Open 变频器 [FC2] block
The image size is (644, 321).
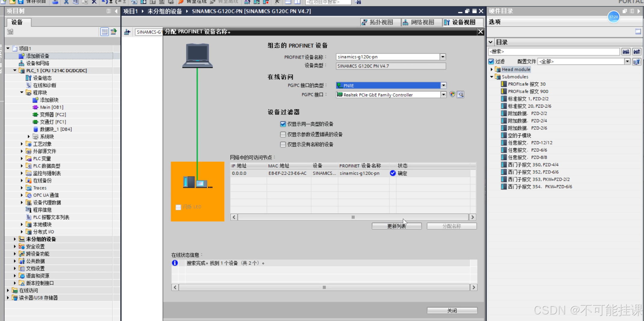coord(53,115)
